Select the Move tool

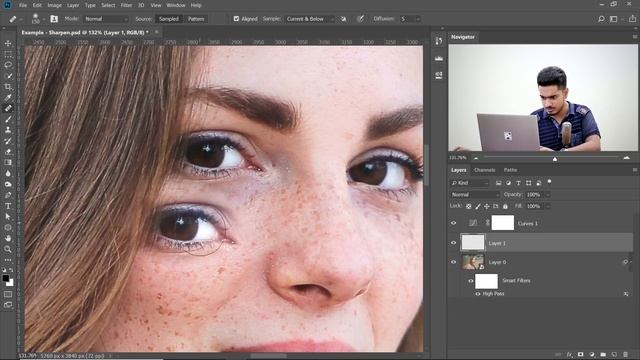(x=8, y=43)
